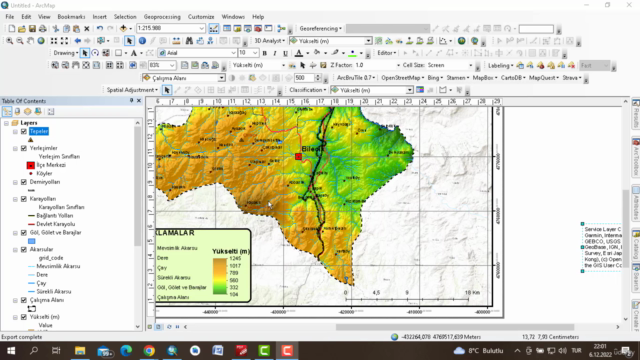Select the Identify tool

point(142,41)
